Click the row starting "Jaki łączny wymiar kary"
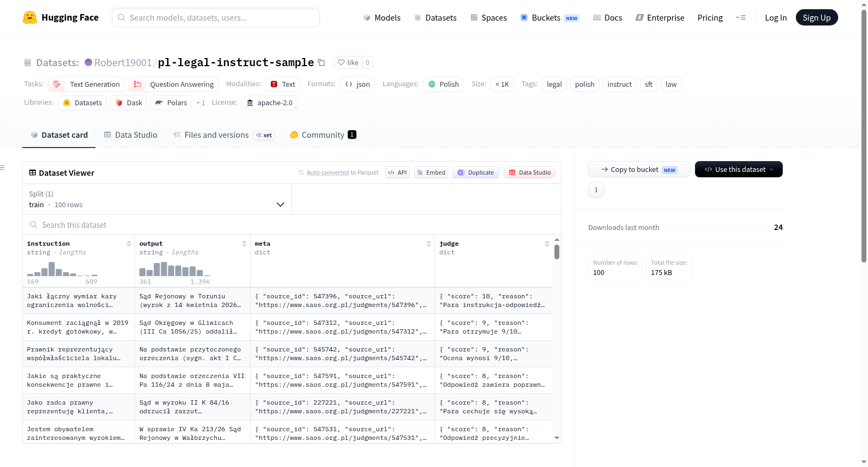868x467 pixels. pos(288,300)
